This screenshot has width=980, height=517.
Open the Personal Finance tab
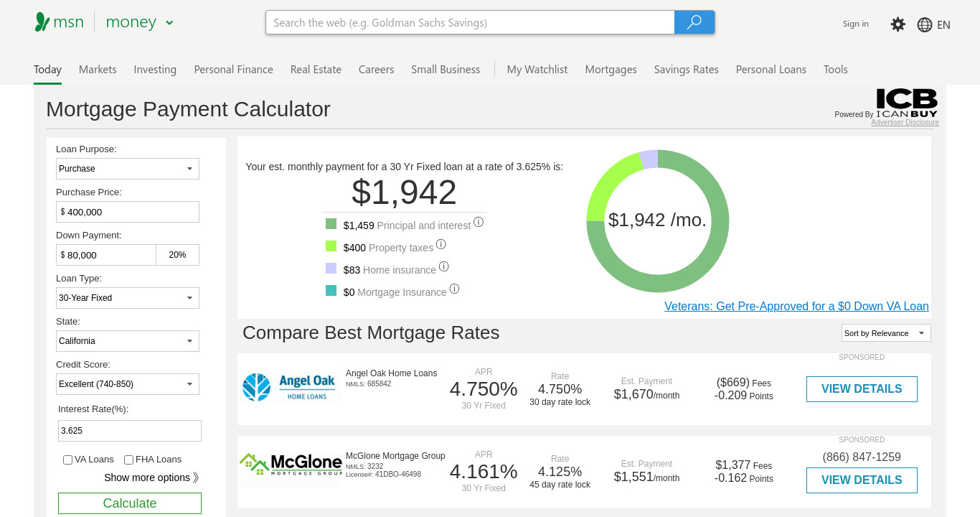pyautogui.click(x=233, y=70)
